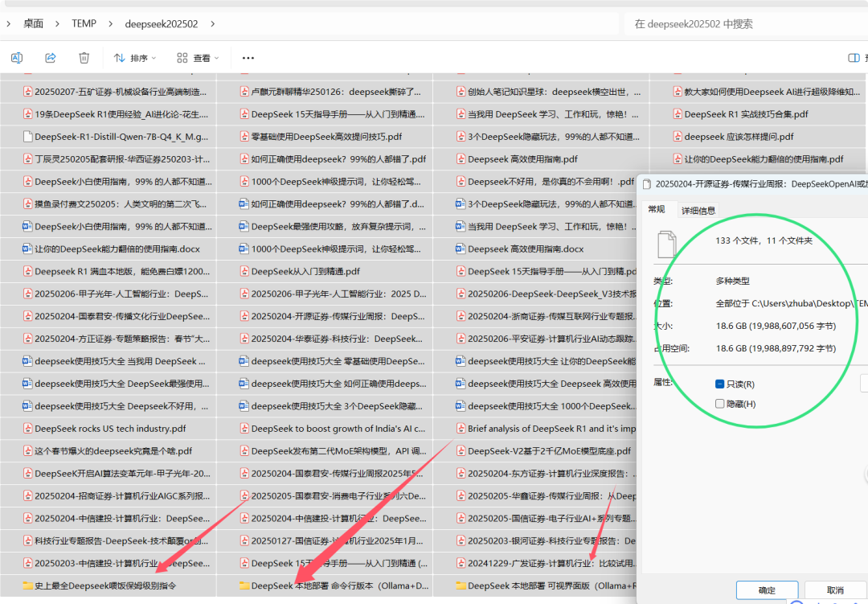Select Word icon of DeepSeek最强使用攻略 file
This screenshot has width=868, height=604.
pyautogui.click(x=244, y=226)
